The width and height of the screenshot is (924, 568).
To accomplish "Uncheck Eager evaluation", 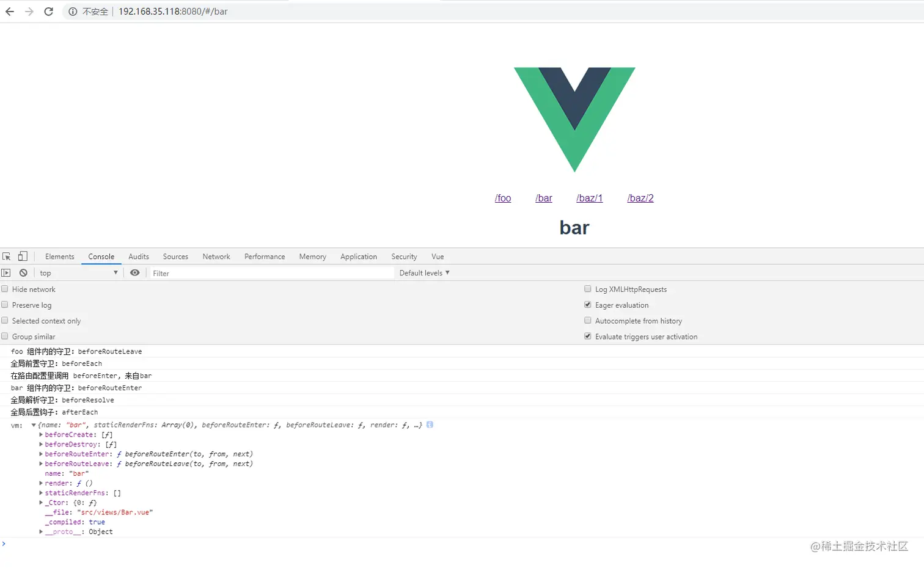I will click(588, 305).
